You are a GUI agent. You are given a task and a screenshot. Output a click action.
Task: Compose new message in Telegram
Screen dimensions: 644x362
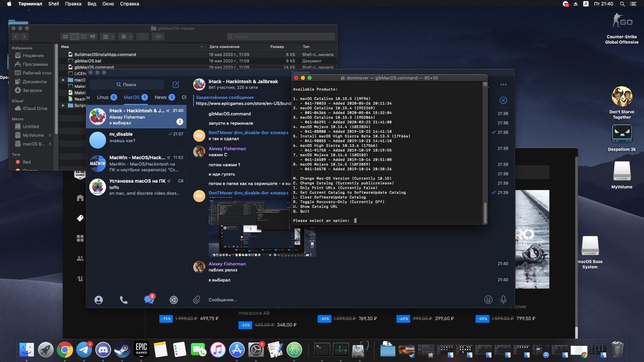pyautogui.click(x=176, y=84)
